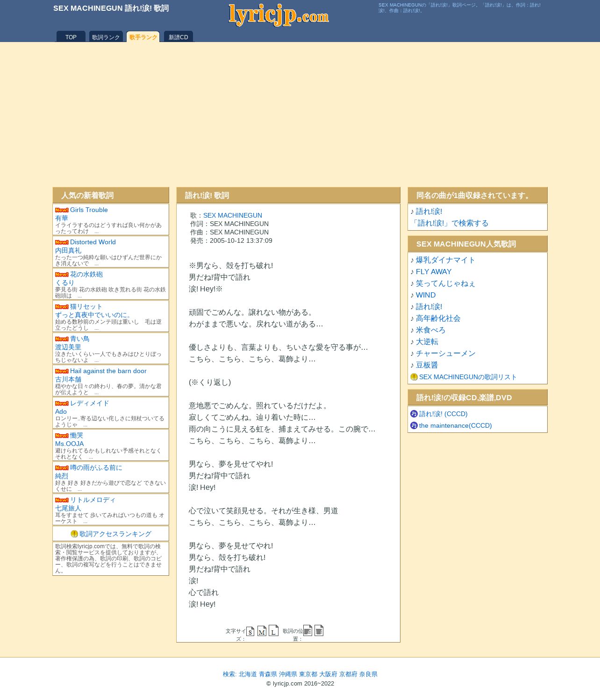
Task: Click release date '発売：2005-10-12 13:37:09'
Action: (231, 240)
